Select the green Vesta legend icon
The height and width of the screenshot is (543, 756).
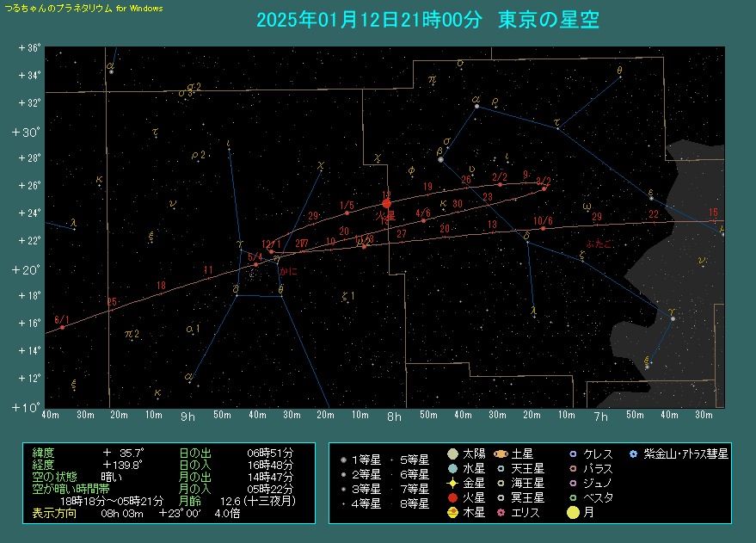574,498
